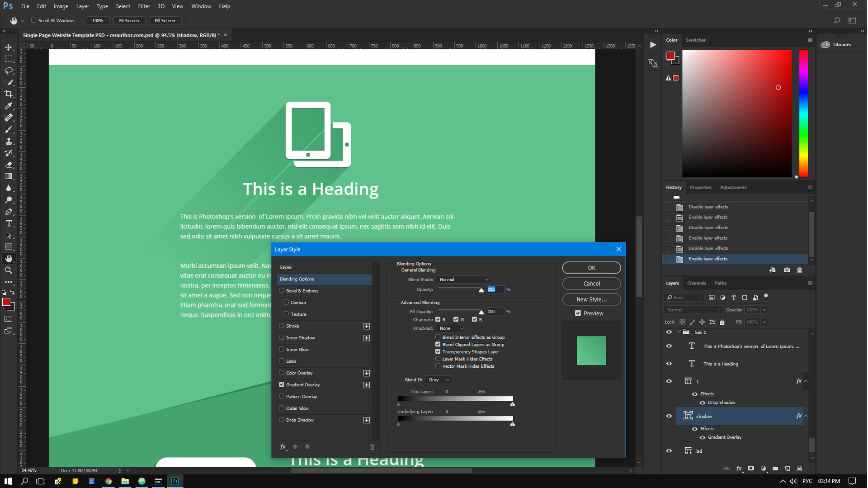Hide the shadow layer visibility eye
The image size is (868, 488).
click(669, 416)
